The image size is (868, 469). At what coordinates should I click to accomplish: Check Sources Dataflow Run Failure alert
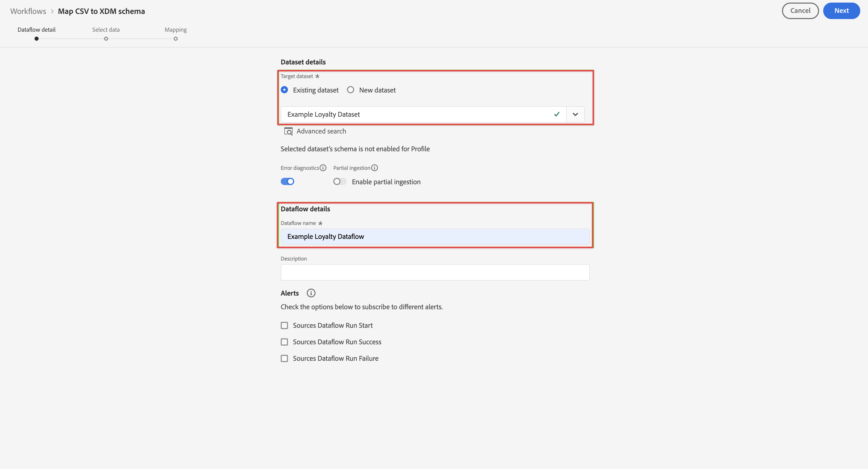point(284,358)
